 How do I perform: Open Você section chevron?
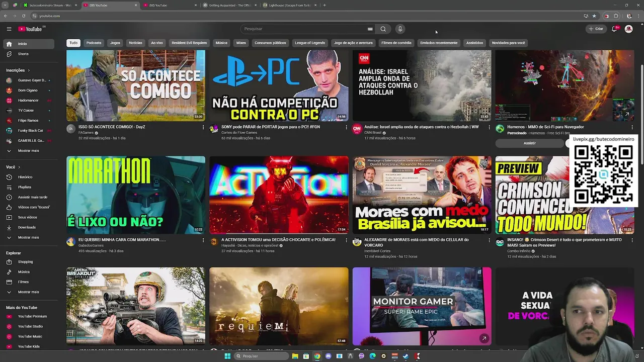coord(19,167)
